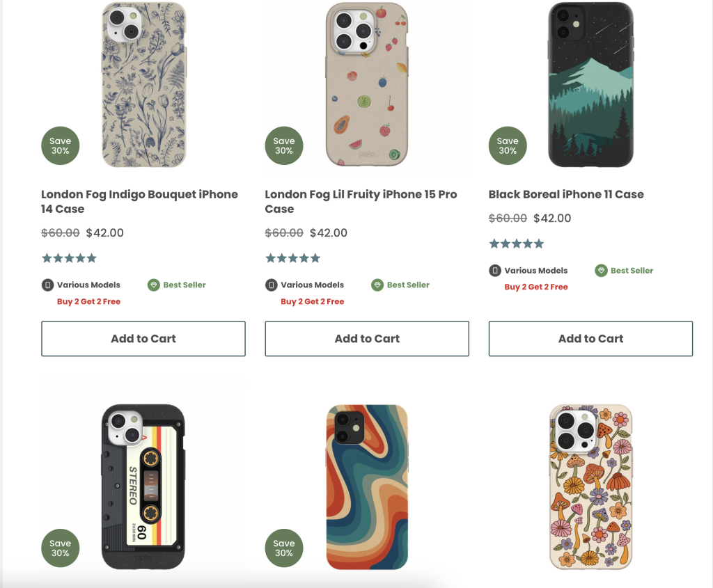The image size is (713, 588).
Task: Click Save 30% badge on Indigo Bouquet case
Action: [x=61, y=145]
